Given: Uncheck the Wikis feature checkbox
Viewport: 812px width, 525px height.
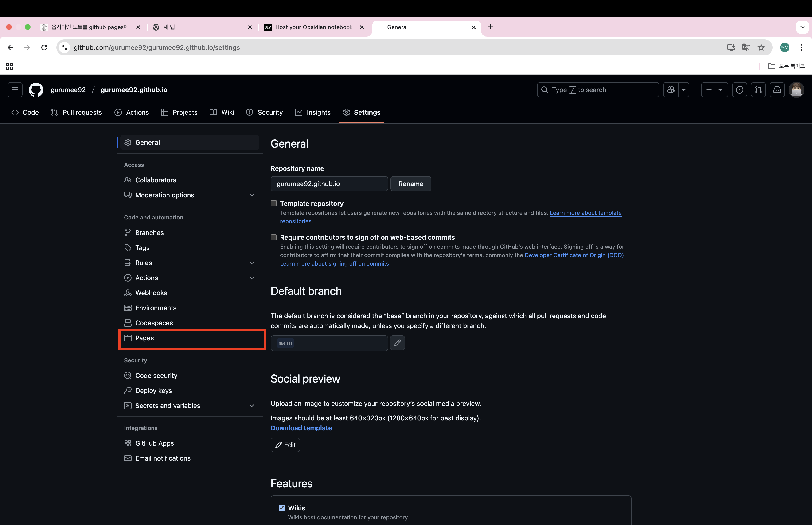Looking at the screenshot, I should click(x=281, y=508).
